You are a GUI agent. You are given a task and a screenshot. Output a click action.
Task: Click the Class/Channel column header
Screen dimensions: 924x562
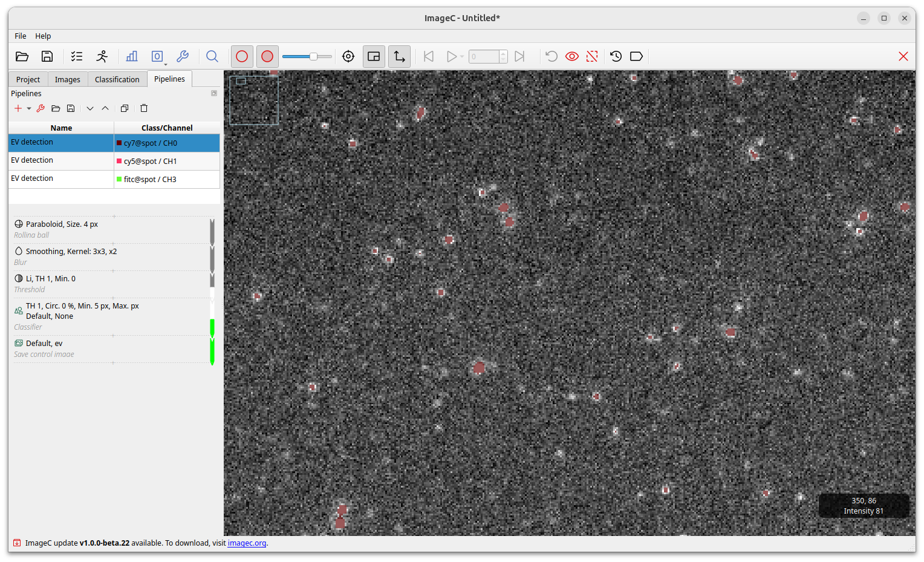[167, 128]
